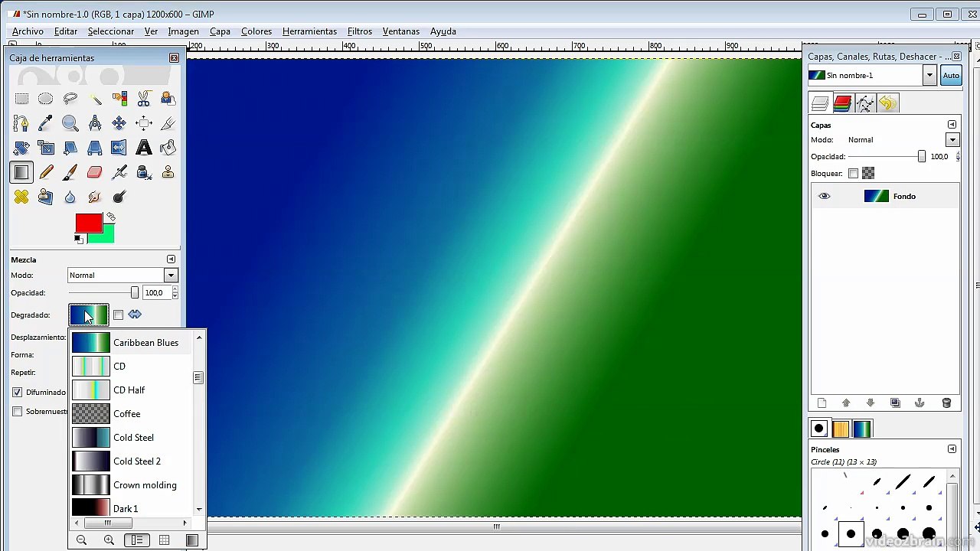Choose the Eraser tool
This screenshot has height=551, width=980.
click(95, 172)
